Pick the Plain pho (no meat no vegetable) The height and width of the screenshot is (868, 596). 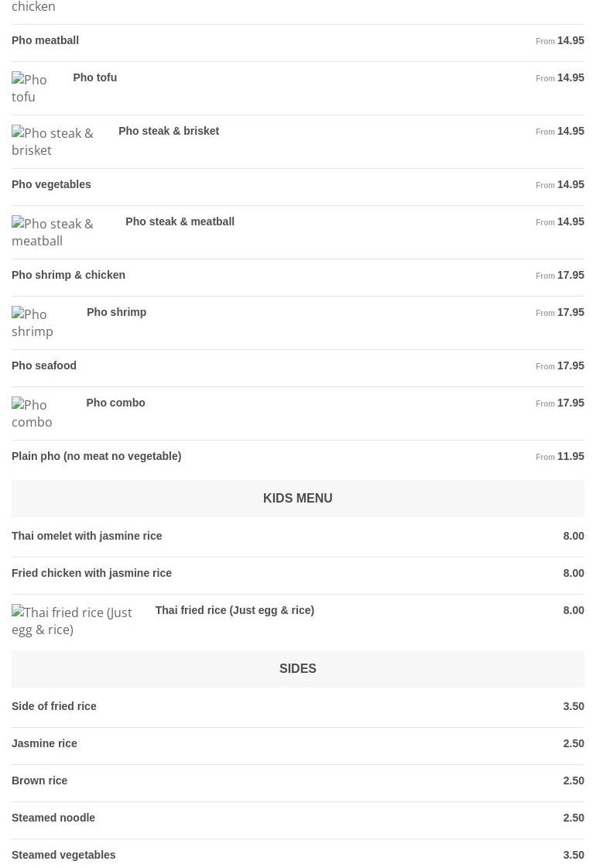(x=97, y=456)
